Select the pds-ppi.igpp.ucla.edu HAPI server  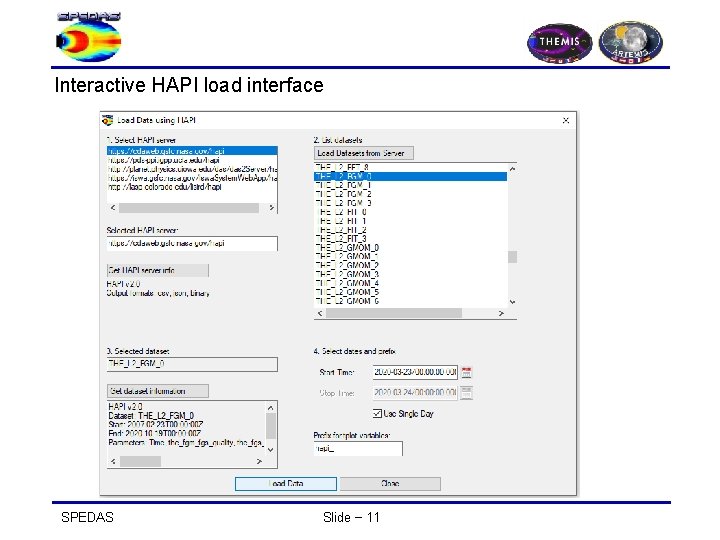(x=192, y=160)
